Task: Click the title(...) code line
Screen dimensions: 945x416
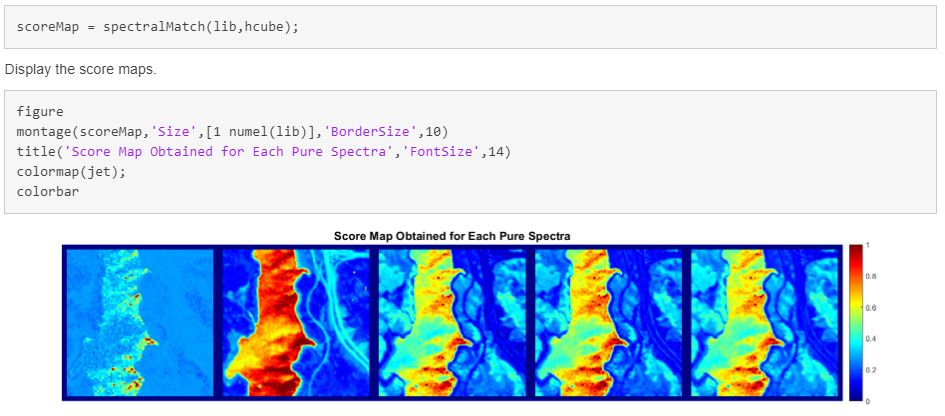Action: [264, 151]
